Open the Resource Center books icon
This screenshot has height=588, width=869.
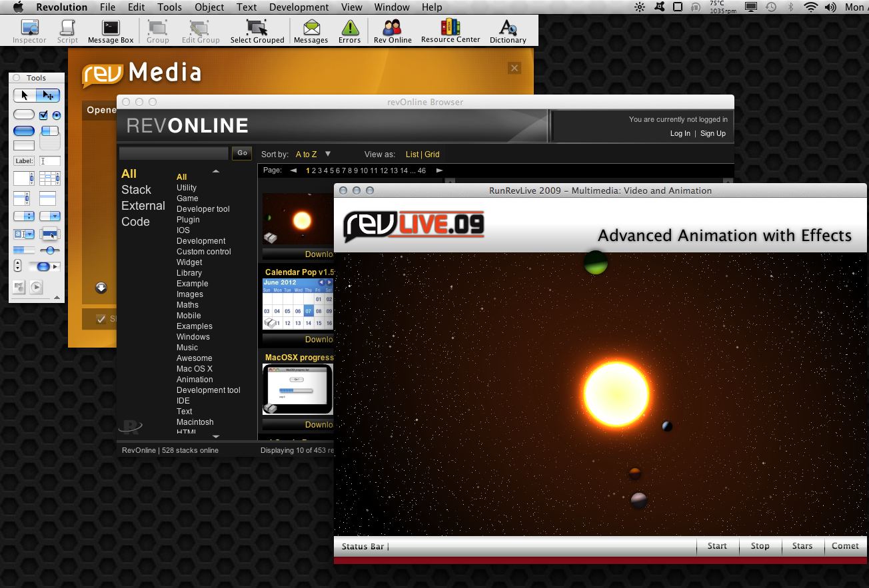click(x=450, y=31)
